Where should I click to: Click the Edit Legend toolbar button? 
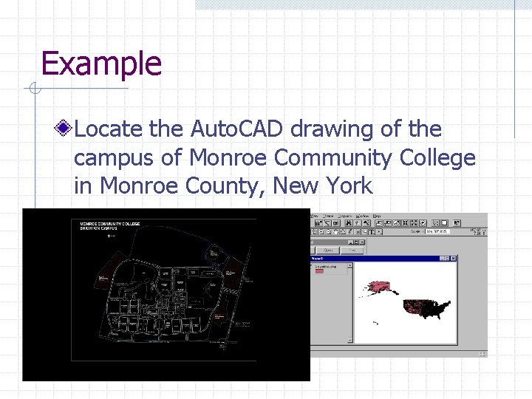tap(327, 223)
